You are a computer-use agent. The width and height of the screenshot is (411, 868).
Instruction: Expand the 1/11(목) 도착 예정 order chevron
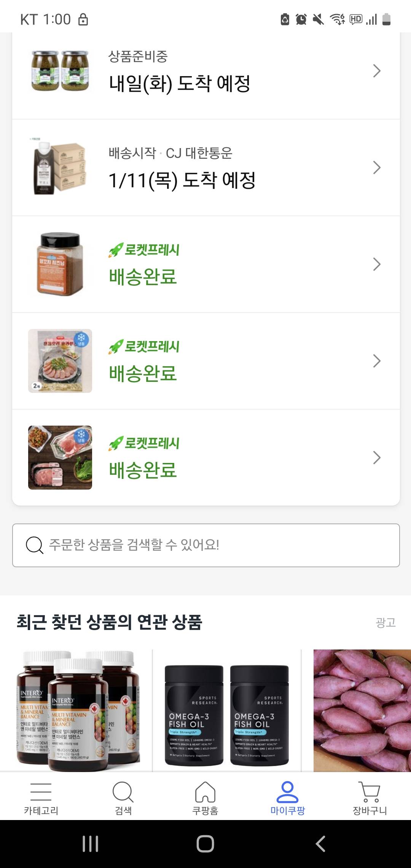(x=377, y=168)
